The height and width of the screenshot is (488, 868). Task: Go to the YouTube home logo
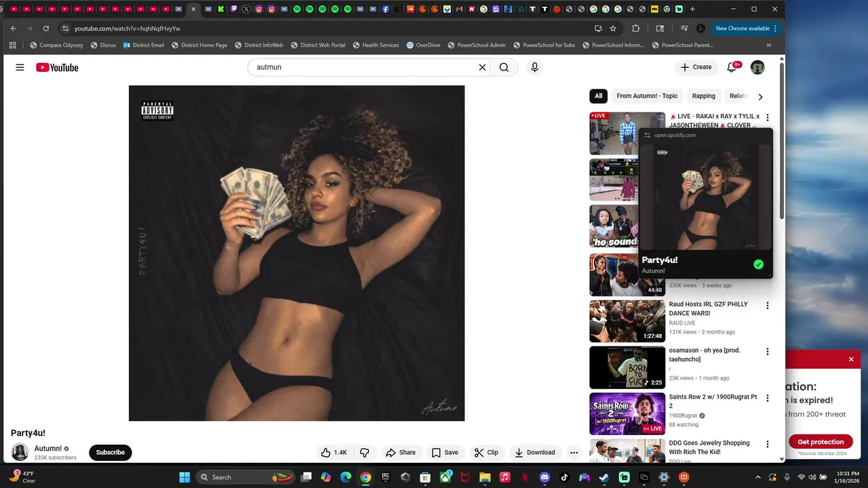pyautogui.click(x=57, y=67)
